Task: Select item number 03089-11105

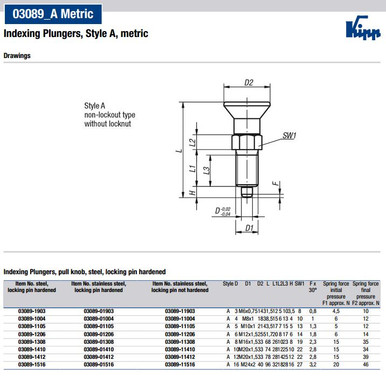Action: (x=180, y=326)
